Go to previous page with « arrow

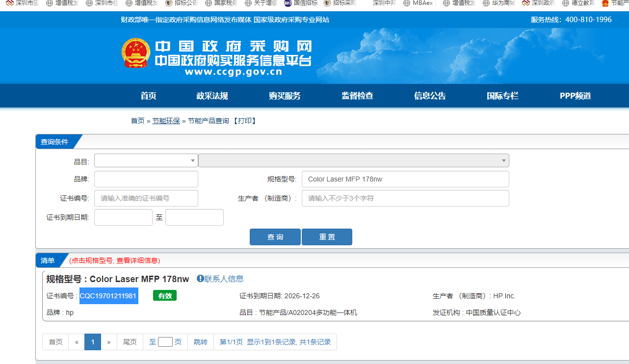tap(77, 342)
